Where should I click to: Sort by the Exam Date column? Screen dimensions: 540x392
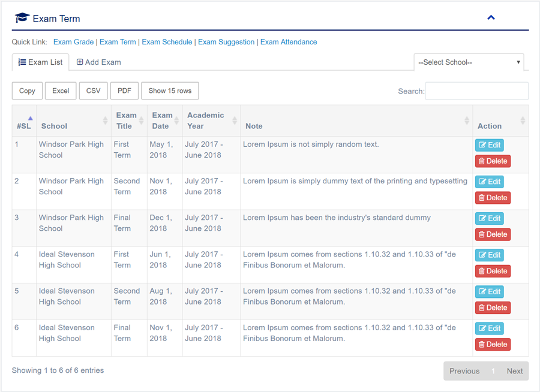164,121
